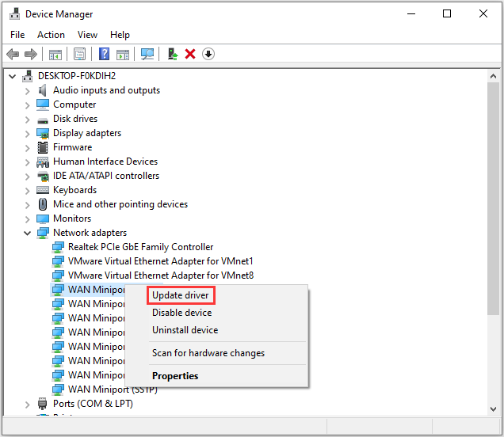Click the Monitors icon
Image resolution: width=504 pixels, height=437 pixels.
click(43, 218)
